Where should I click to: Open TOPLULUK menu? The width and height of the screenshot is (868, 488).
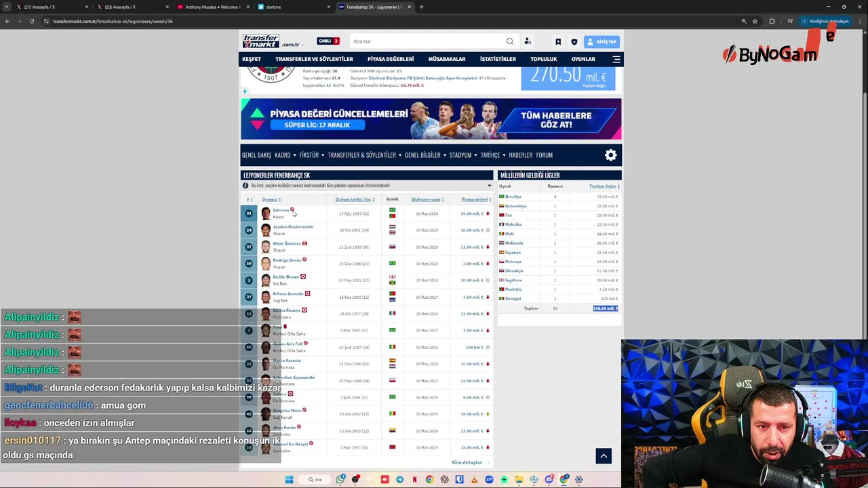coord(544,59)
